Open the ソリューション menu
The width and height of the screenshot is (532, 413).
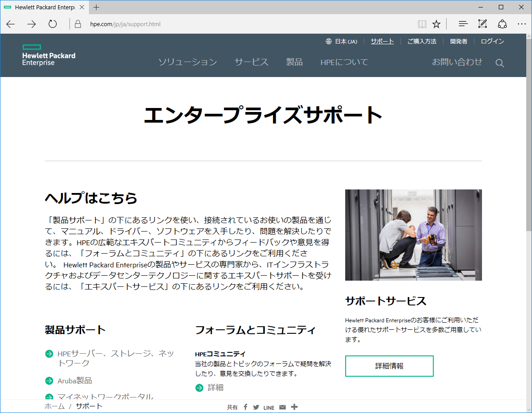coord(188,62)
